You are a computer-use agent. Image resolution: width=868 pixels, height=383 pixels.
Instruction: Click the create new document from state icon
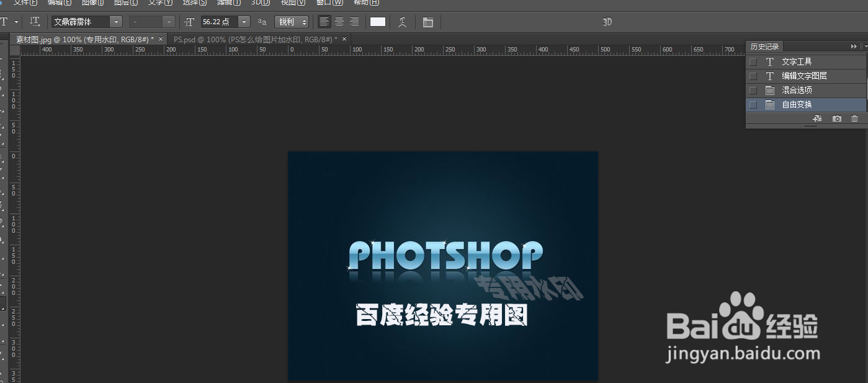pyautogui.click(x=818, y=118)
